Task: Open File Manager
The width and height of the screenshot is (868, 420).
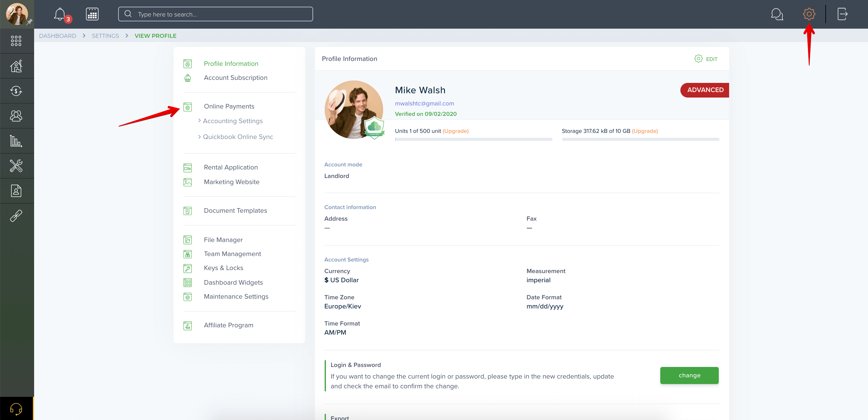Action: pos(224,240)
